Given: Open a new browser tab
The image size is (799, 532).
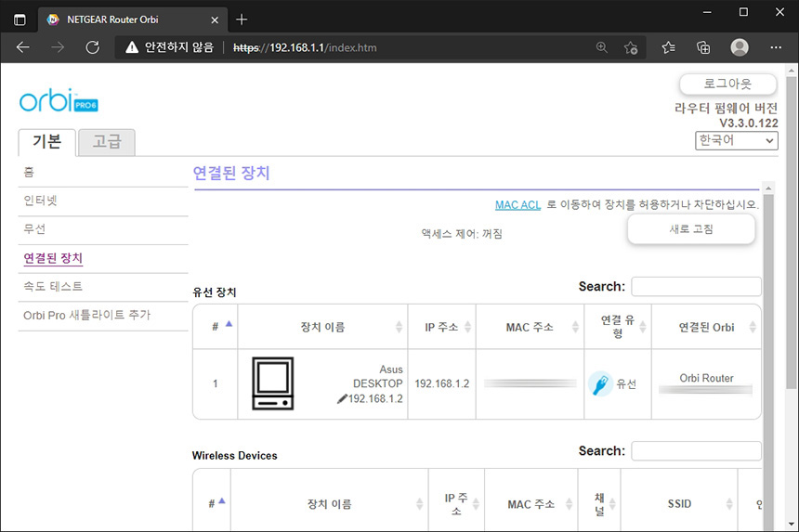Looking at the screenshot, I should 242,19.
